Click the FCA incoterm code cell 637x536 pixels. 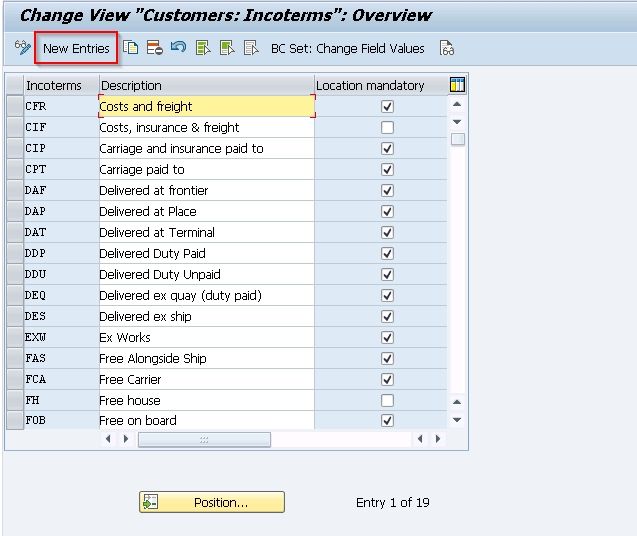(x=61, y=379)
